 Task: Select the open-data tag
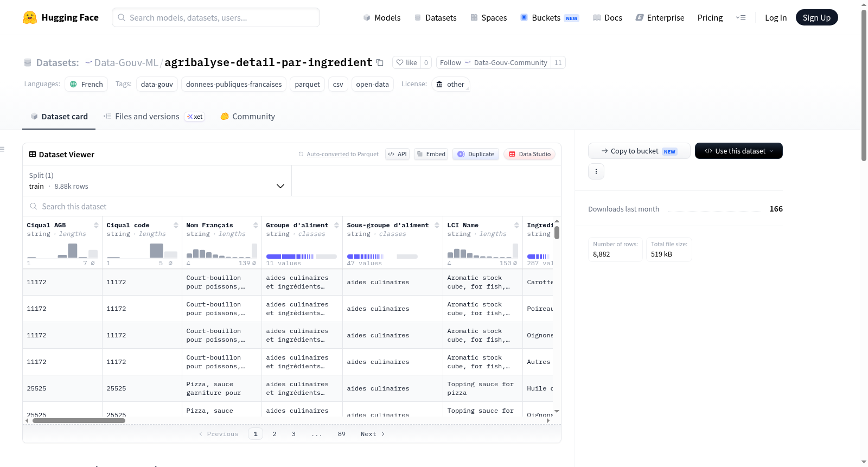[372, 84]
